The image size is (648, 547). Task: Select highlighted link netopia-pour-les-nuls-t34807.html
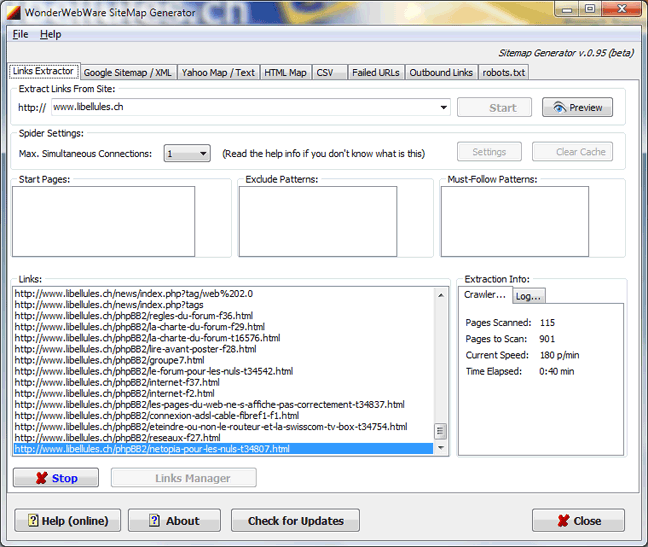223,449
